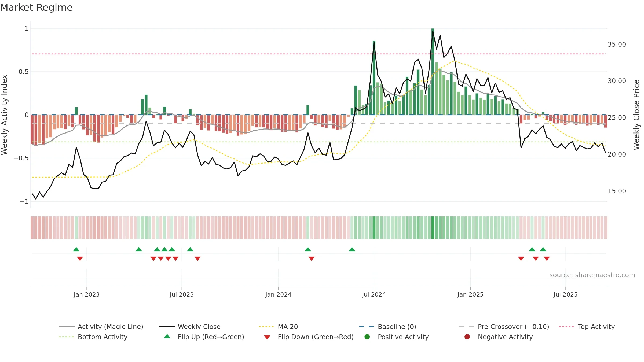Screen dimensions: 644x362
Task: Select the Bottom Activity legend entry
Action: coord(93,337)
